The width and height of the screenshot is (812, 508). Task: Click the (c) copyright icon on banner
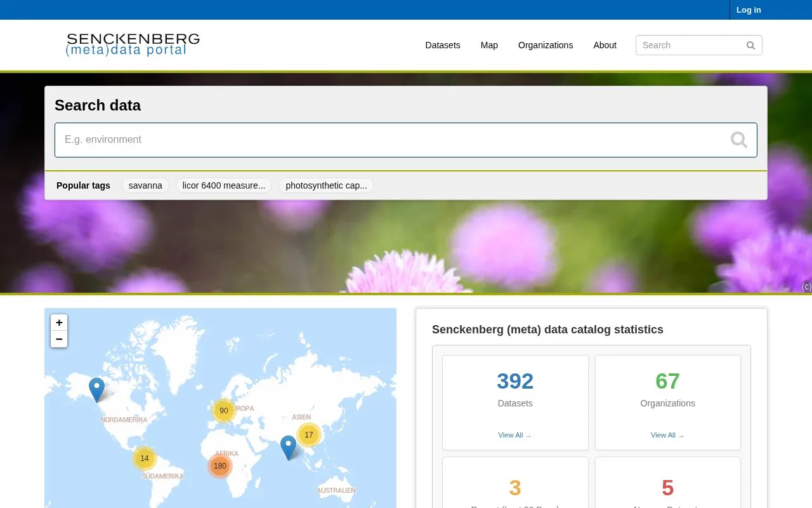807,287
